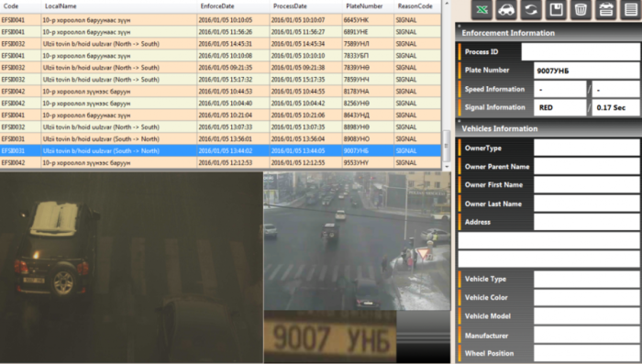Click the refresh arrows toolbar icon

click(x=531, y=9)
